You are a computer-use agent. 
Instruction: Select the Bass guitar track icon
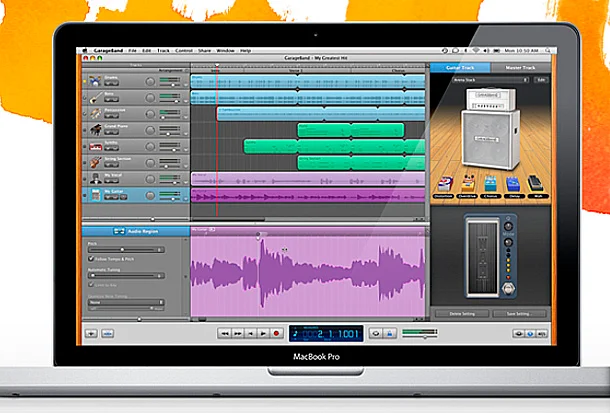[x=95, y=97]
